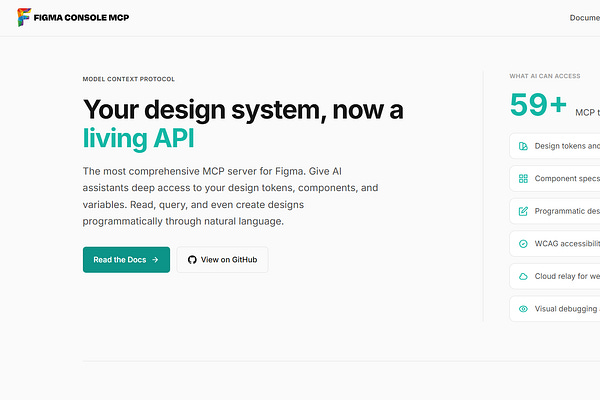The height and width of the screenshot is (400, 600).
Task: Click the '59+' statistic number
Action: tap(538, 104)
